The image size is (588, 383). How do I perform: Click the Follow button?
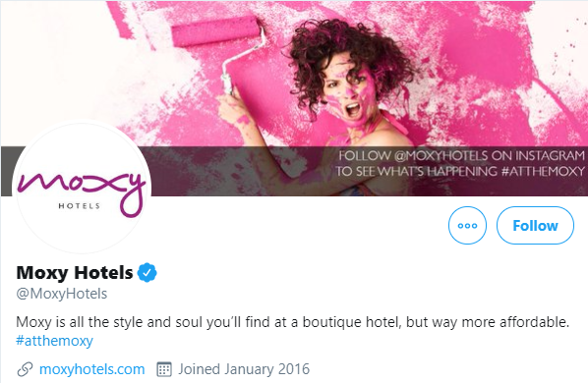pos(535,226)
